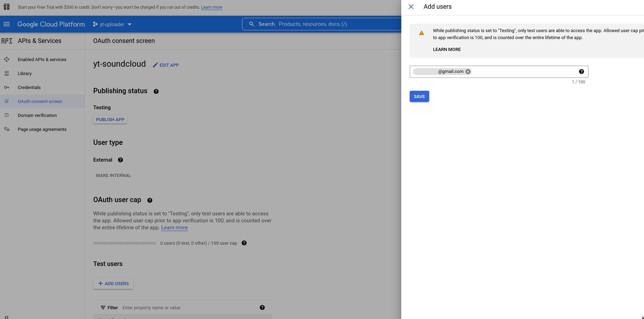Click the Google Cloud Platform logo
Viewport: 644px width, 319px height.
(51, 24)
